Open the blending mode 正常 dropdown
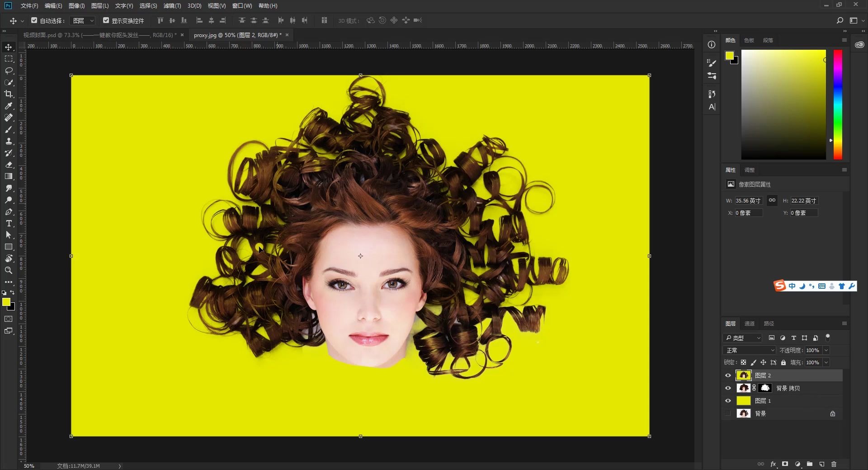Image resolution: width=868 pixels, height=470 pixels. click(x=750, y=350)
